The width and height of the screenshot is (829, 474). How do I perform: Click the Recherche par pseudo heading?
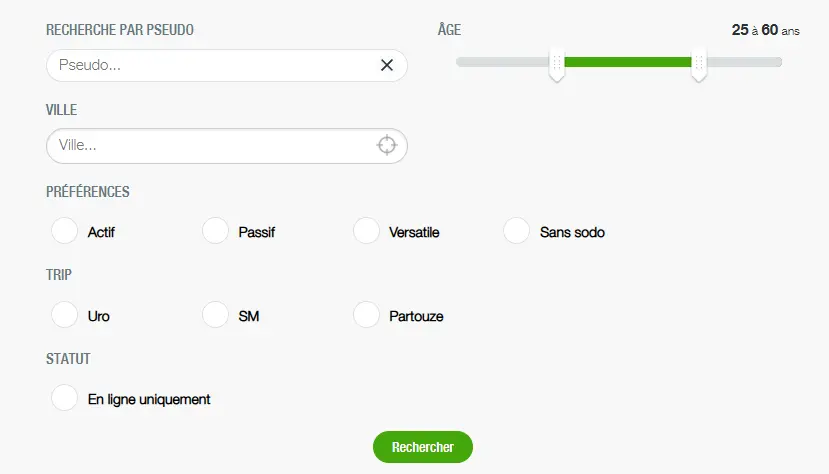(120, 30)
